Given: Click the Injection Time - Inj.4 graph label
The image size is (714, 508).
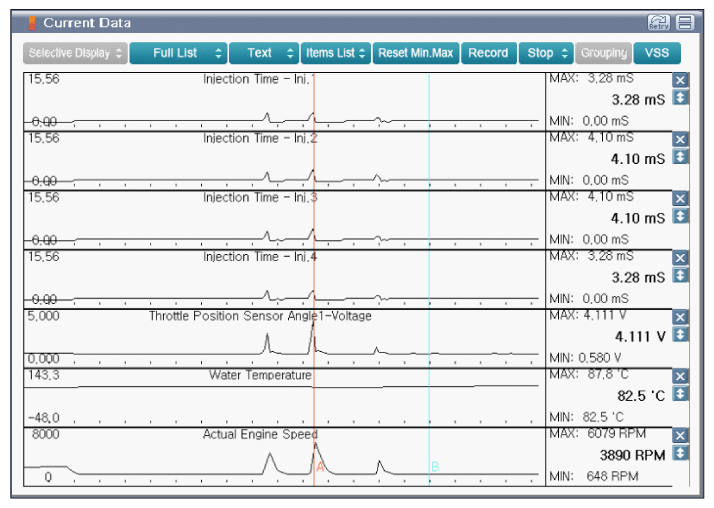Looking at the screenshot, I should (260, 257).
